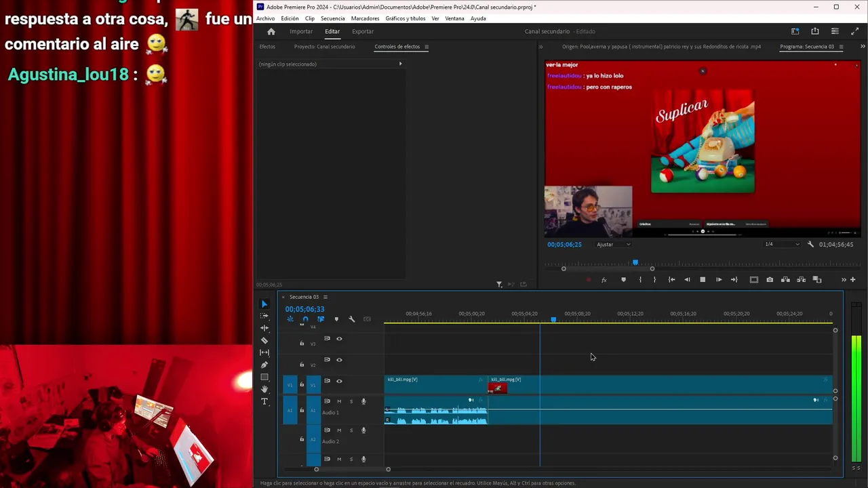Stop playback in Program monitor
Screen dimensions: 868x488
click(703, 280)
